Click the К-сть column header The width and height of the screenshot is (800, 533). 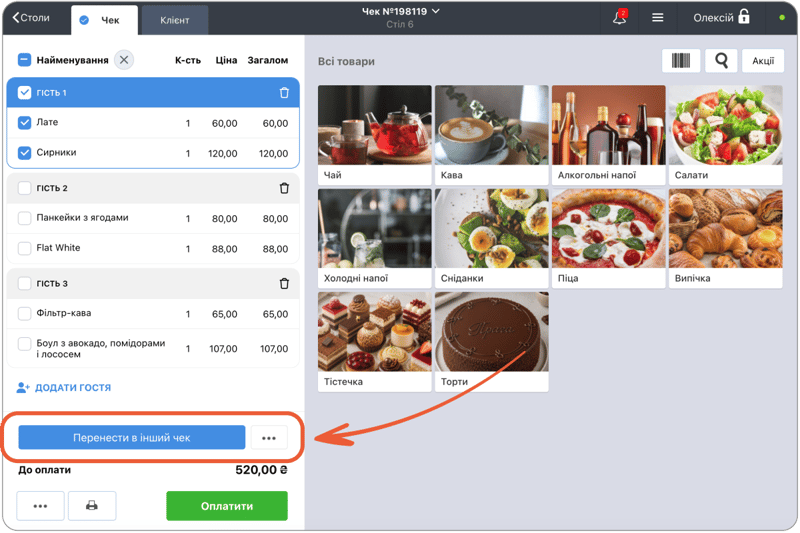188,60
